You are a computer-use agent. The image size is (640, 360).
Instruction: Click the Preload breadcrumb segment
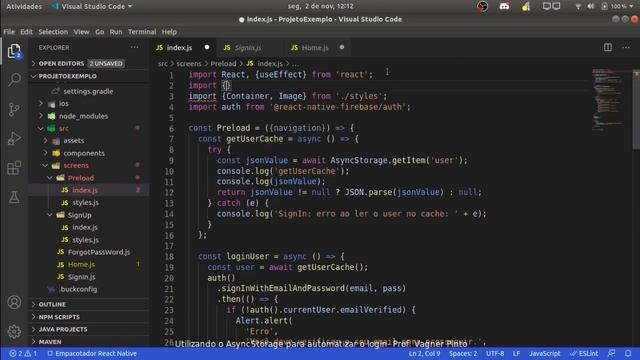tap(223, 64)
